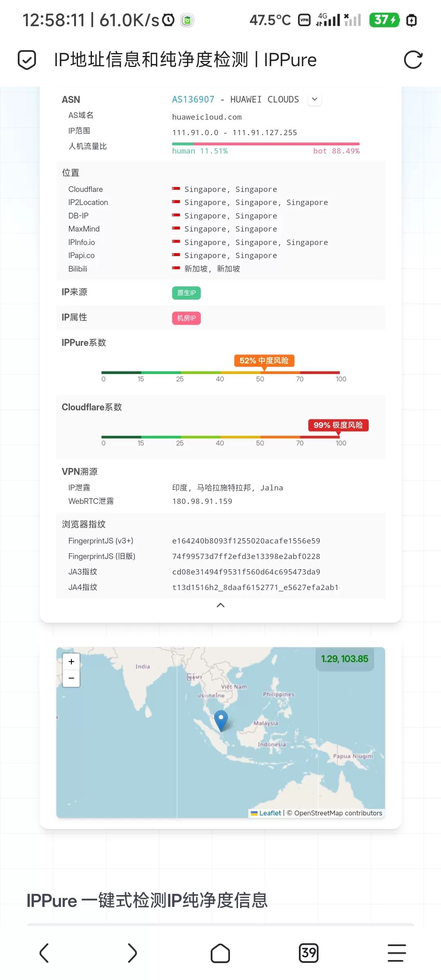Tap the 99% 极度风险 Cloudflare marker
441x980 pixels.
[x=338, y=425]
